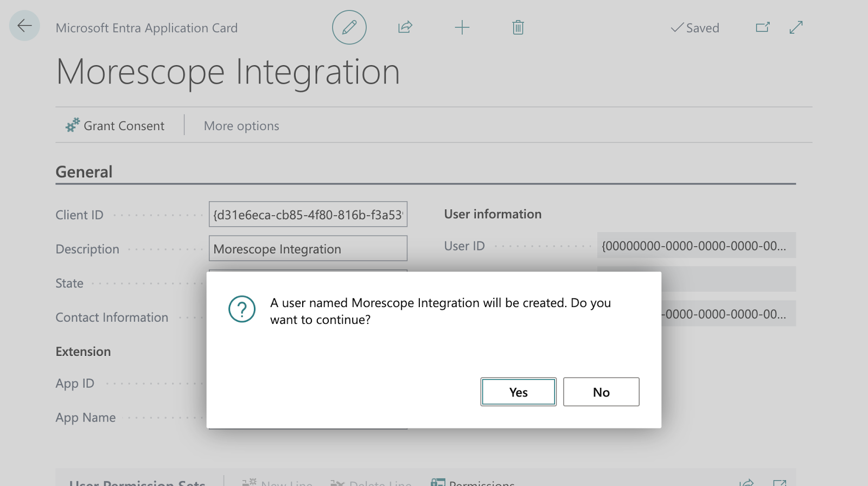Go back using the arrow button
Screen dimensions: 868x486
[x=24, y=25]
